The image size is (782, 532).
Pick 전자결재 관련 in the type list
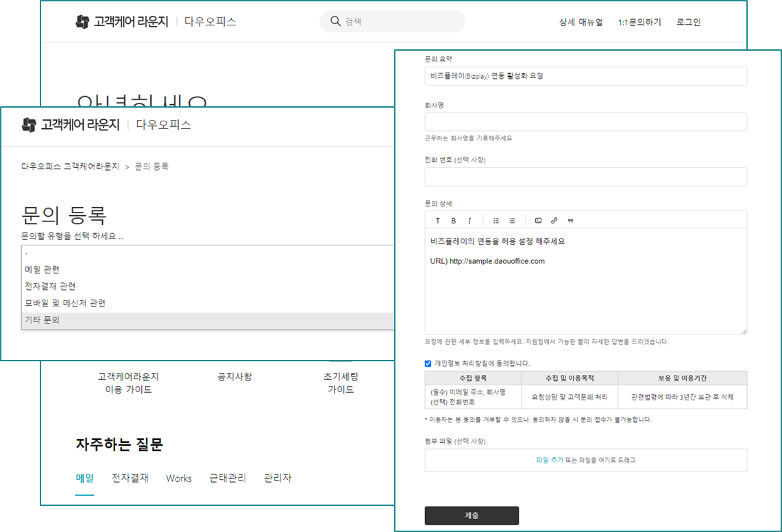coord(50,287)
